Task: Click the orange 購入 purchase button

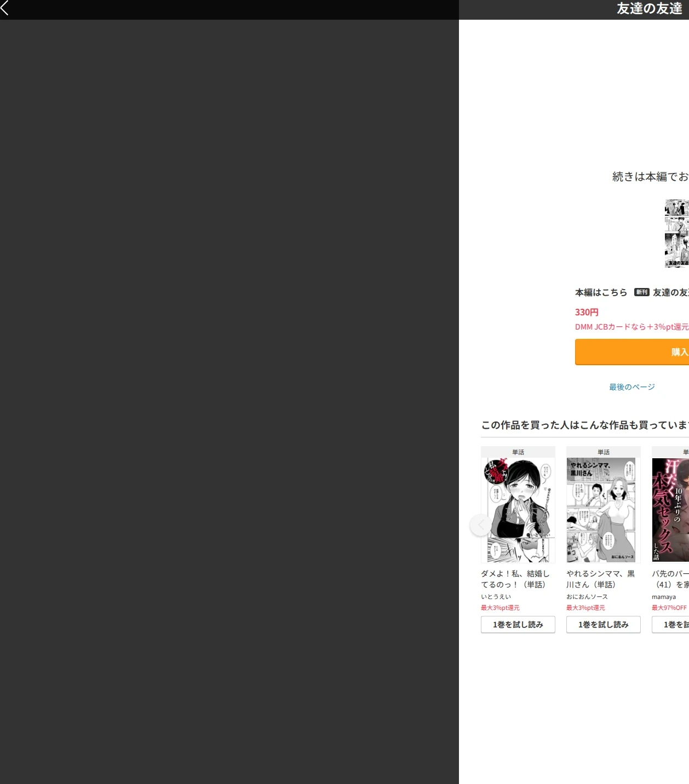Action: (632, 352)
